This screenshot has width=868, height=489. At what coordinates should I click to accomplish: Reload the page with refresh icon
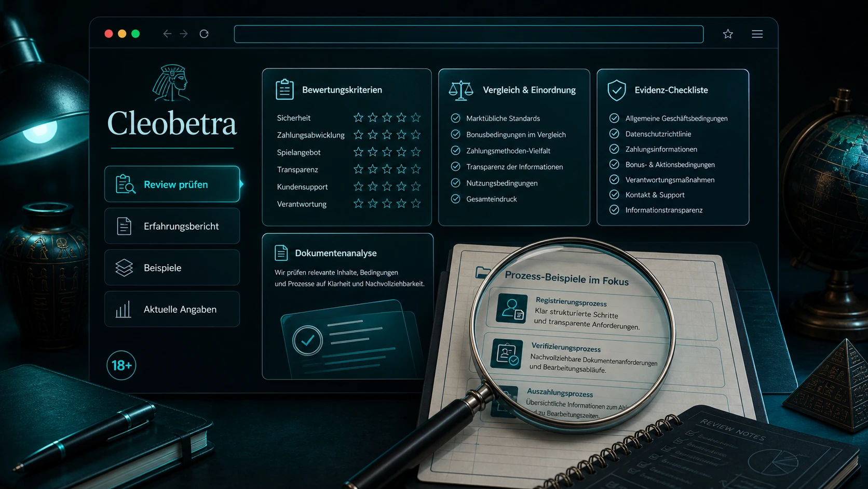tap(204, 34)
